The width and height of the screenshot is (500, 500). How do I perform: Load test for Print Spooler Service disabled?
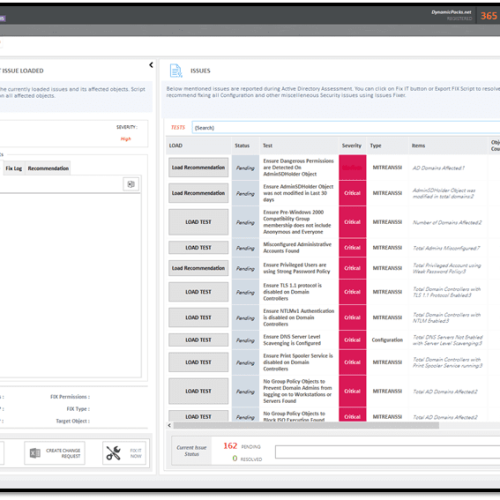(x=198, y=362)
